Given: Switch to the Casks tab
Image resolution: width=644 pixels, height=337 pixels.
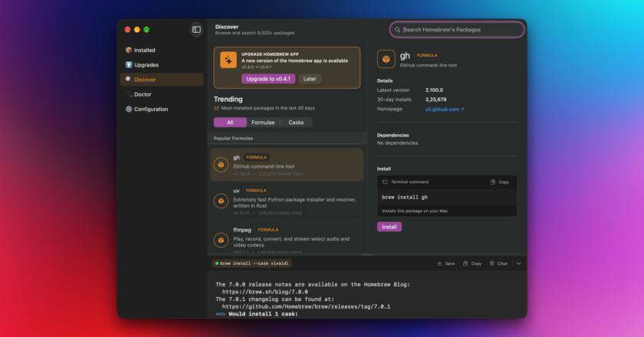Looking at the screenshot, I should click(x=296, y=123).
